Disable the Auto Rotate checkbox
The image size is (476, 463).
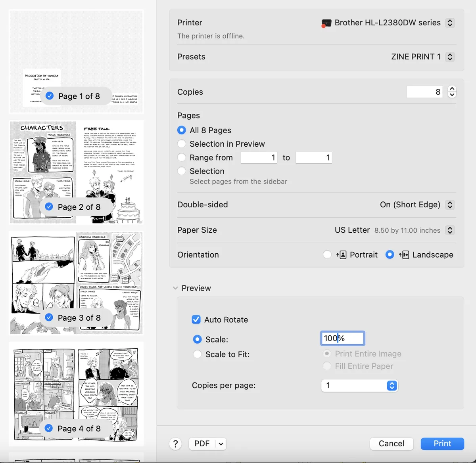pyautogui.click(x=196, y=320)
